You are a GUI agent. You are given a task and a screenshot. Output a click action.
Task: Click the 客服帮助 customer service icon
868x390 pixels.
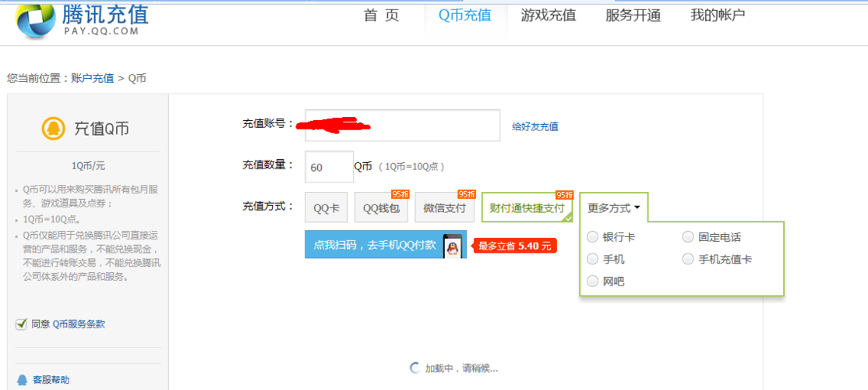[x=22, y=380]
